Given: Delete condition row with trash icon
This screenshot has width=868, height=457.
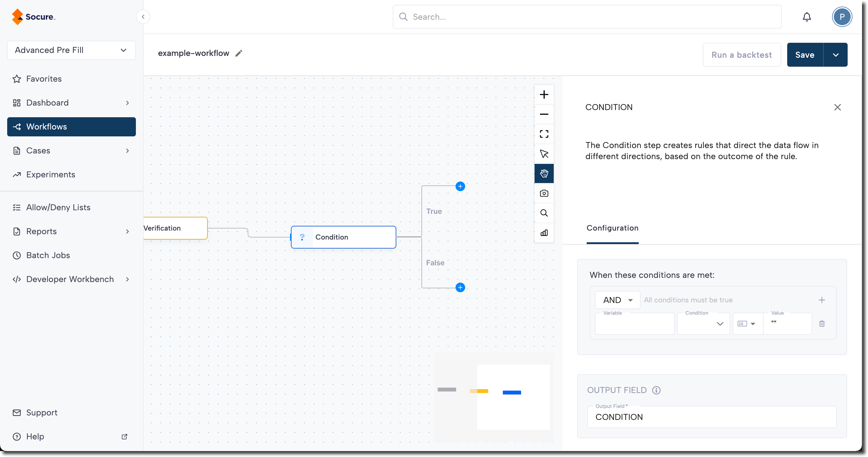Looking at the screenshot, I should (x=822, y=324).
